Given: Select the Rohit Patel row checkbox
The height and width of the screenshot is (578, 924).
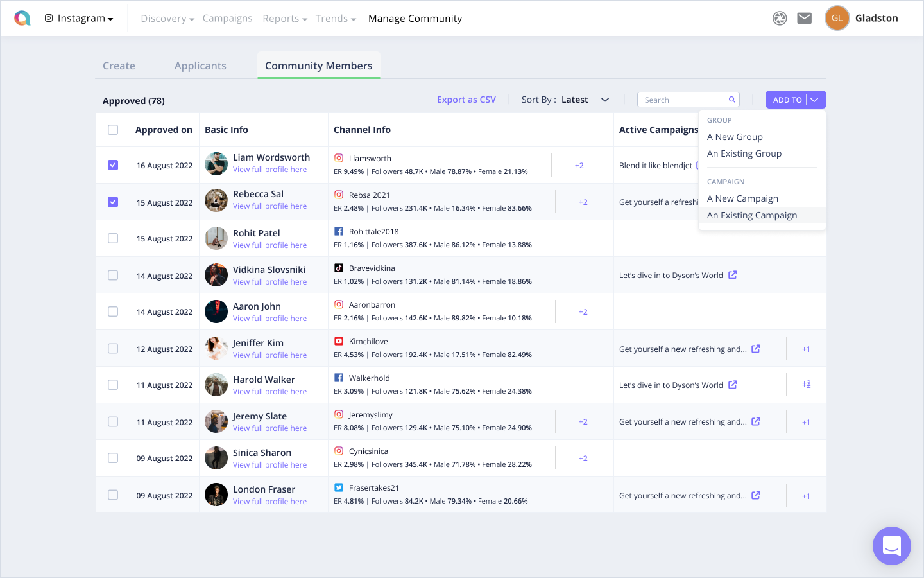Looking at the screenshot, I should point(113,238).
